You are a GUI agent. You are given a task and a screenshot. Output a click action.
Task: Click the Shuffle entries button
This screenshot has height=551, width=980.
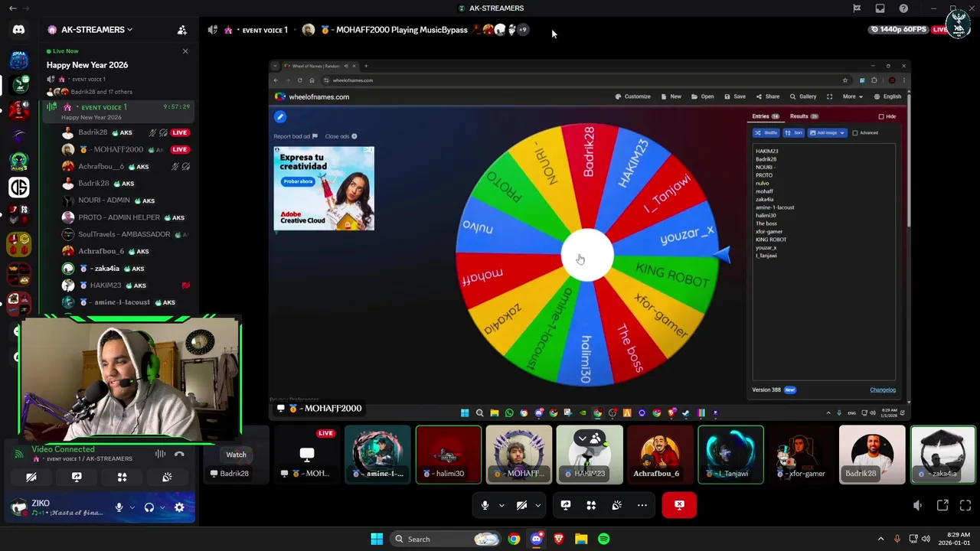pyautogui.click(x=766, y=133)
